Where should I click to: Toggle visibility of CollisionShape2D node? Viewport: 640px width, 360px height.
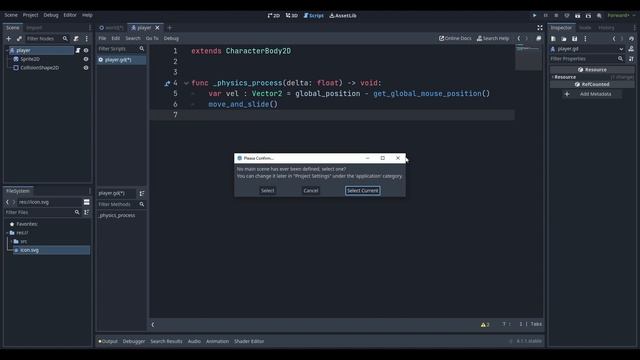86,68
